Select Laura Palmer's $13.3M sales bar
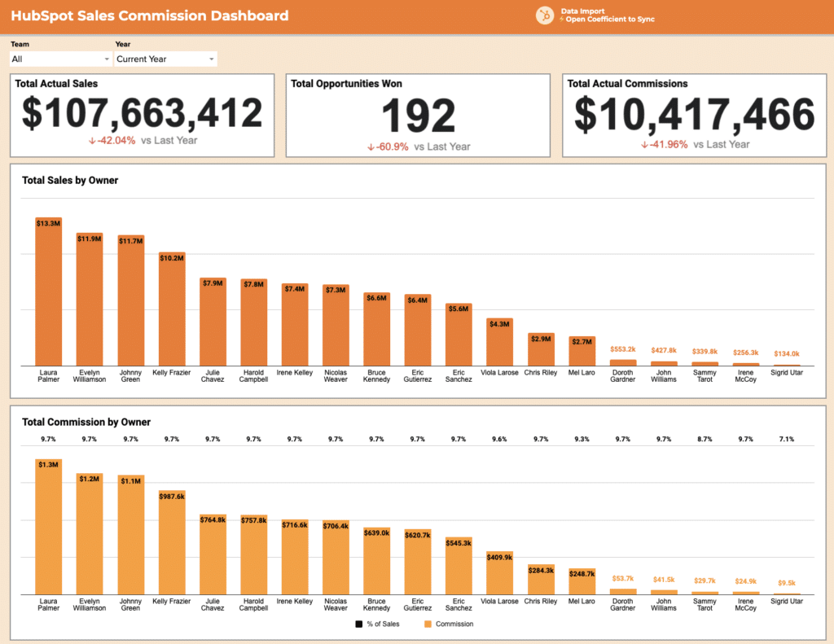This screenshot has width=834, height=644. 48,291
